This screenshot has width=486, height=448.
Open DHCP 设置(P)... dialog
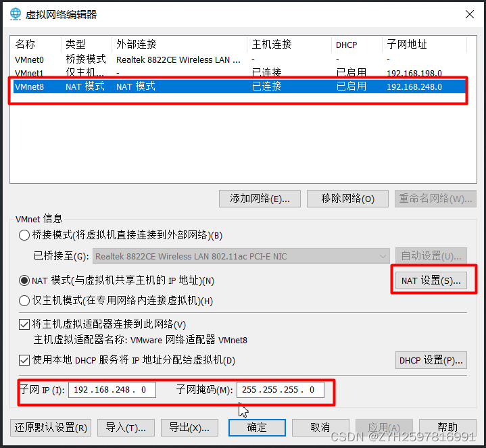[431, 360]
